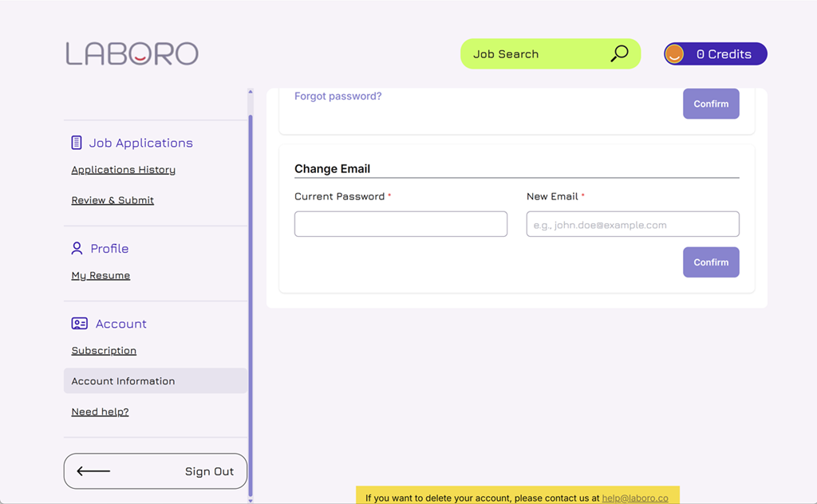The image size is (817, 504).
Task: Click the orange smiley credits icon
Action: (x=675, y=54)
